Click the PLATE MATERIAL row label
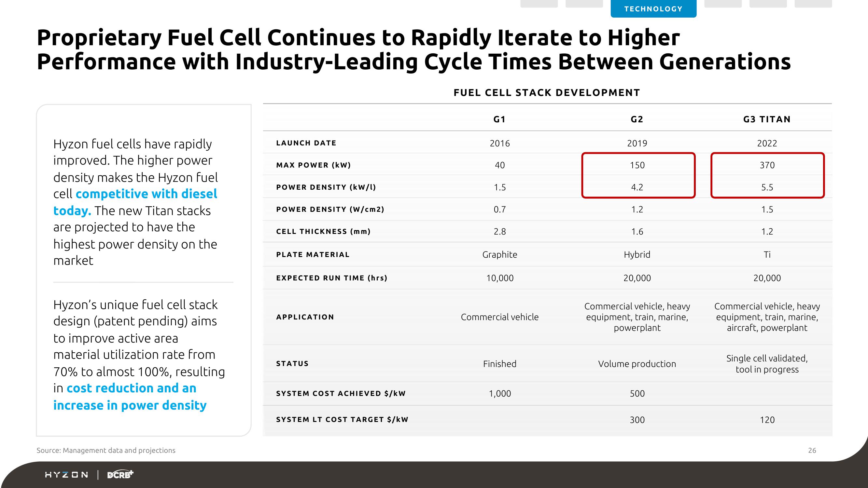 pyautogui.click(x=313, y=255)
